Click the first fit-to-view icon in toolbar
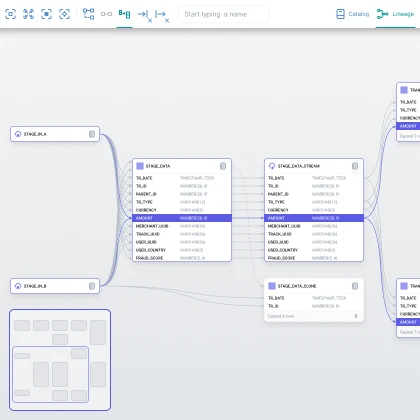This screenshot has height=420, width=420. (x=10, y=14)
